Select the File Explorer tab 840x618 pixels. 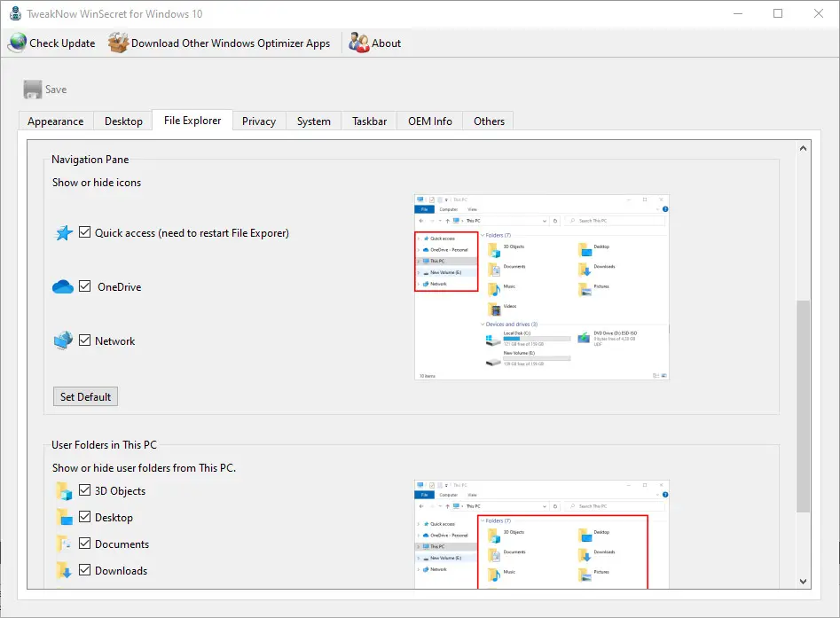pyautogui.click(x=192, y=121)
